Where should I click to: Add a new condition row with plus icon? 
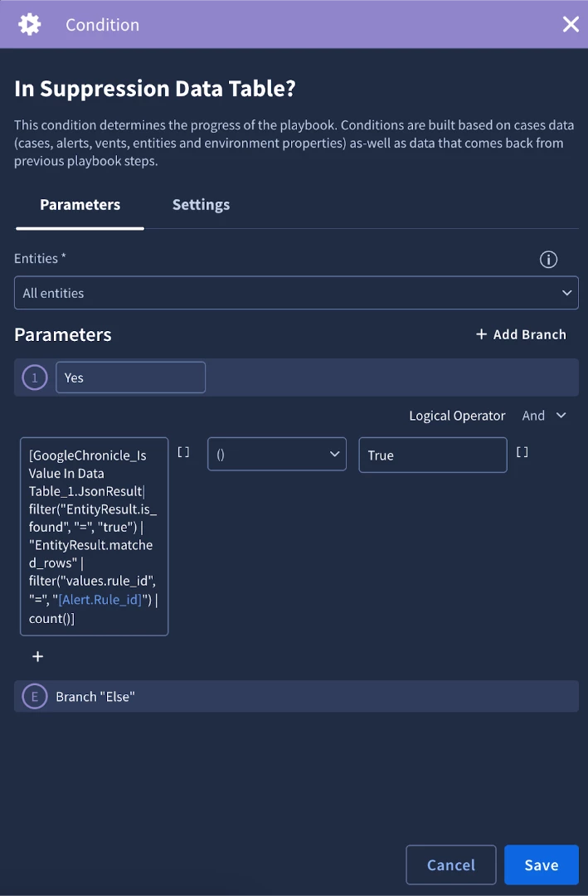(37, 656)
